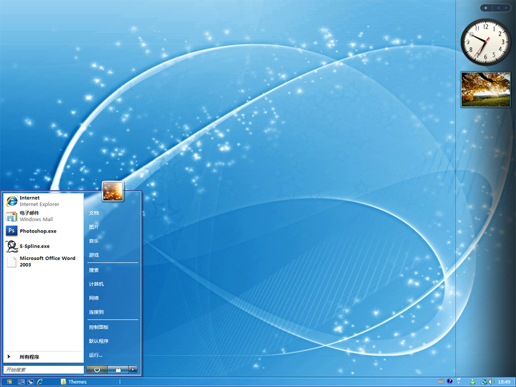Click the Start menu search box
The width and height of the screenshot is (516, 387).
tap(43, 370)
